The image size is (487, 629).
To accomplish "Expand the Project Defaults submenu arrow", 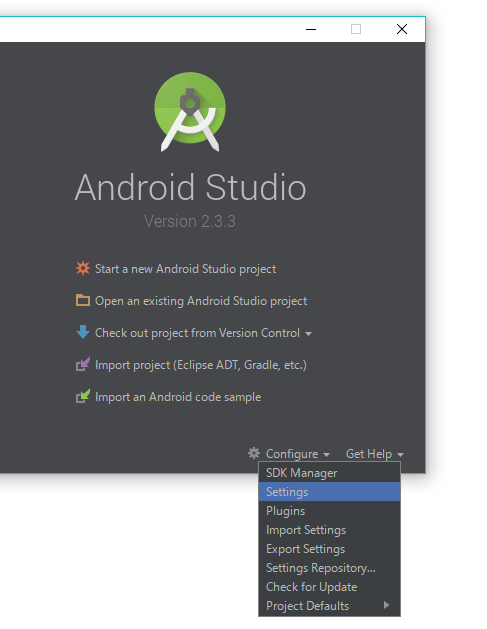I will tap(386, 605).
